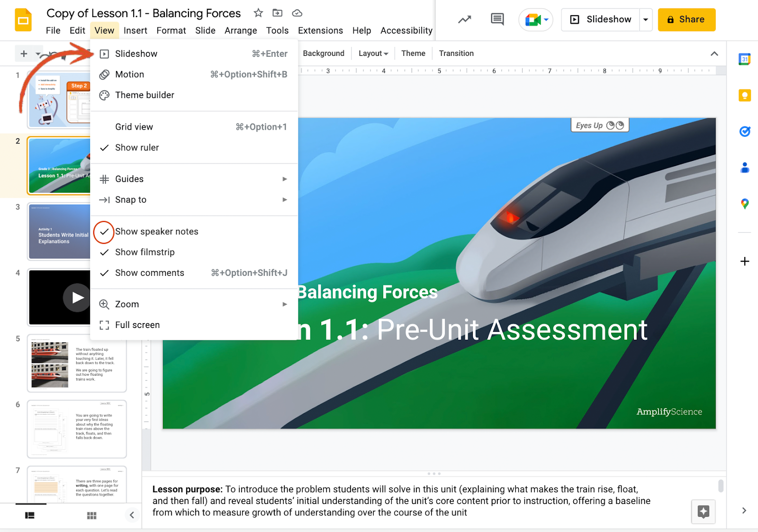Open Google Calendar side panel icon
The width and height of the screenshot is (758, 532).
pyautogui.click(x=744, y=59)
